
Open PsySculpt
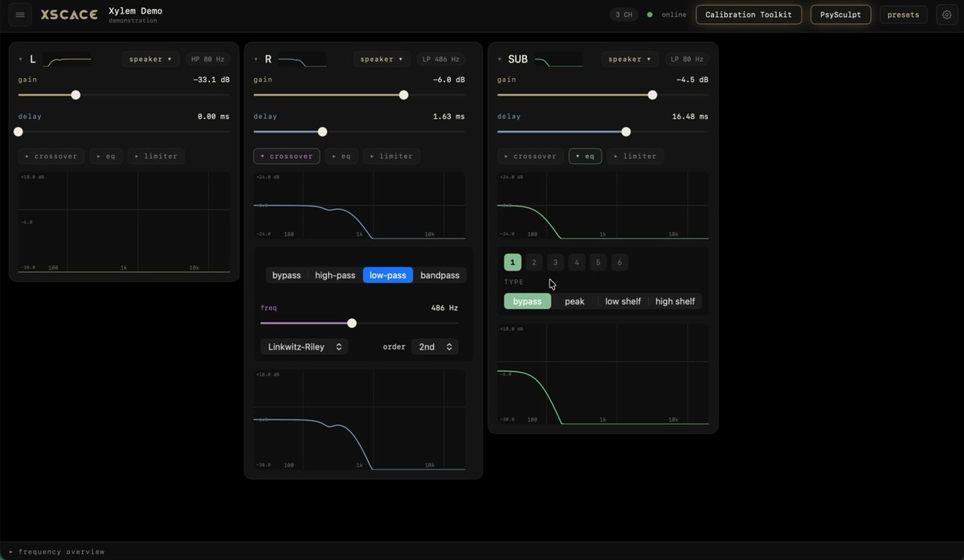point(840,14)
